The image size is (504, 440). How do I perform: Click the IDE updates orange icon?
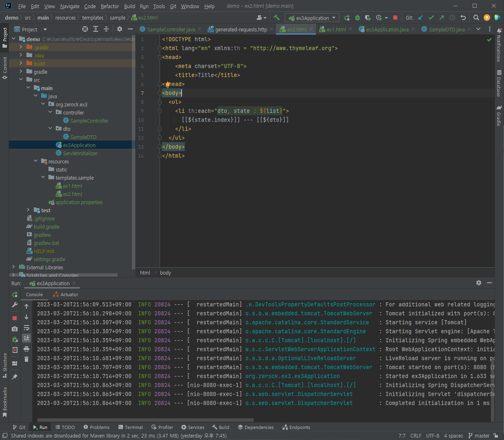pyautogui.click(x=487, y=18)
